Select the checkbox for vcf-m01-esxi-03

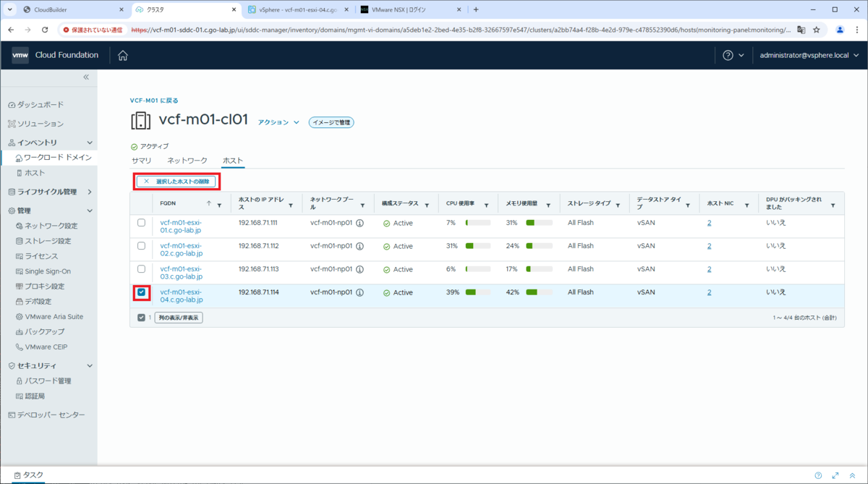(x=141, y=269)
